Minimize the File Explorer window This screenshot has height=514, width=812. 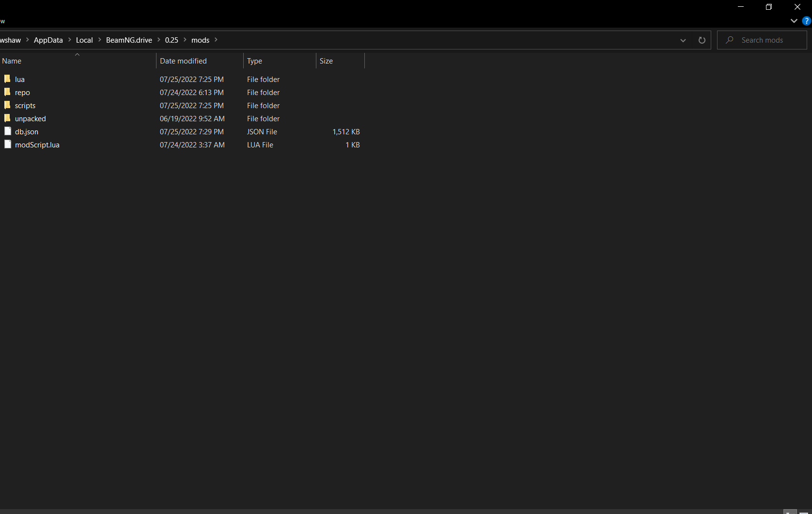(x=741, y=7)
